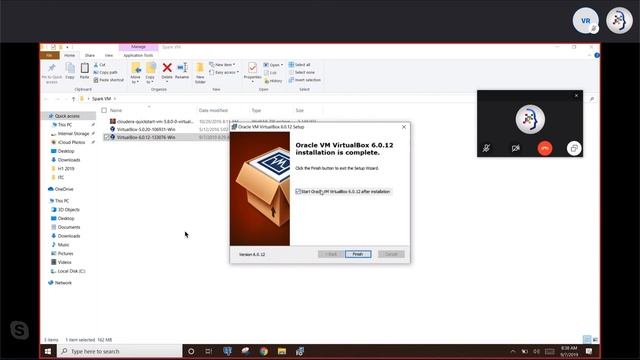Close the Oracle VM VirtualBox Setup dialog
Screen dimensions: 640x360
click(x=404, y=127)
